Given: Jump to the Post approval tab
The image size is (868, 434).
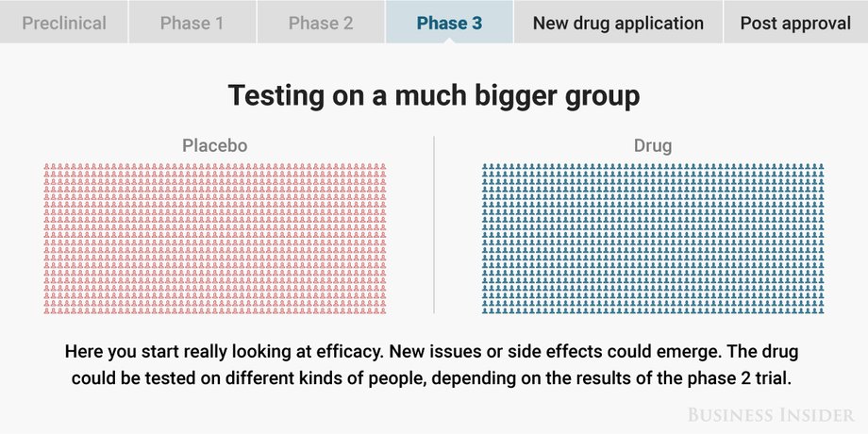Looking at the screenshot, I should pyautogui.click(x=795, y=23).
